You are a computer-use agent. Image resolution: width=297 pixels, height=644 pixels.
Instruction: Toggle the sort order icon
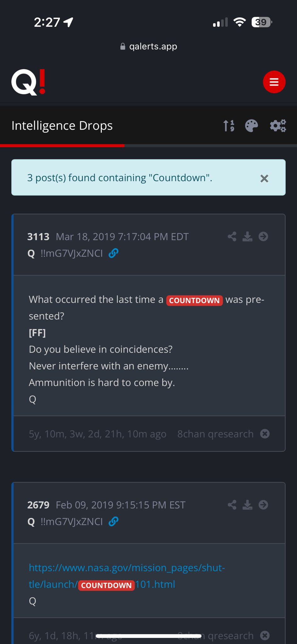point(229,126)
